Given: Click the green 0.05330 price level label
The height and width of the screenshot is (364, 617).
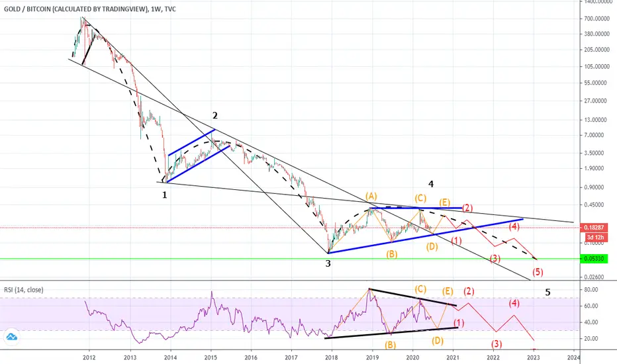Looking at the screenshot, I should click(x=594, y=259).
